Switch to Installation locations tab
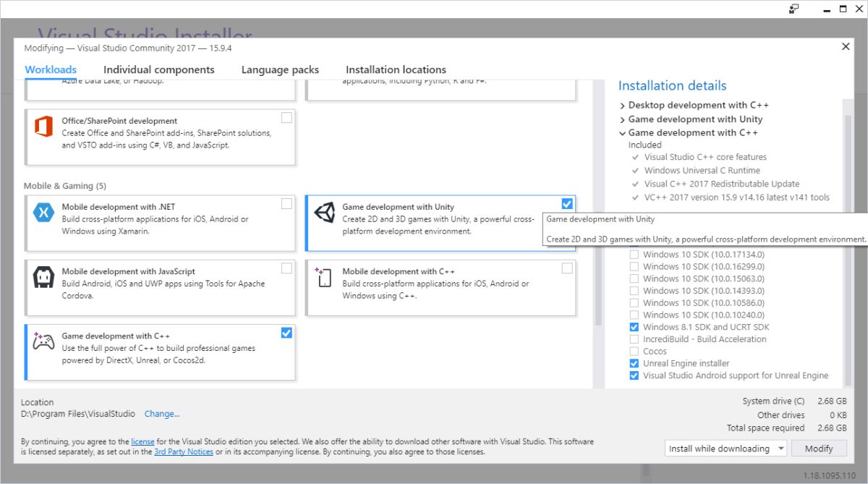 pos(396,69)
